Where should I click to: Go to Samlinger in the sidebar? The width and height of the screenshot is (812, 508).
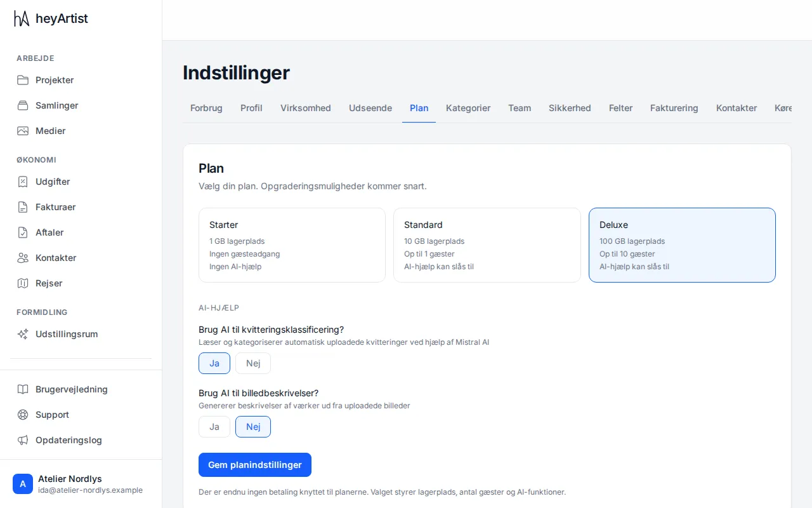(81, 105)
